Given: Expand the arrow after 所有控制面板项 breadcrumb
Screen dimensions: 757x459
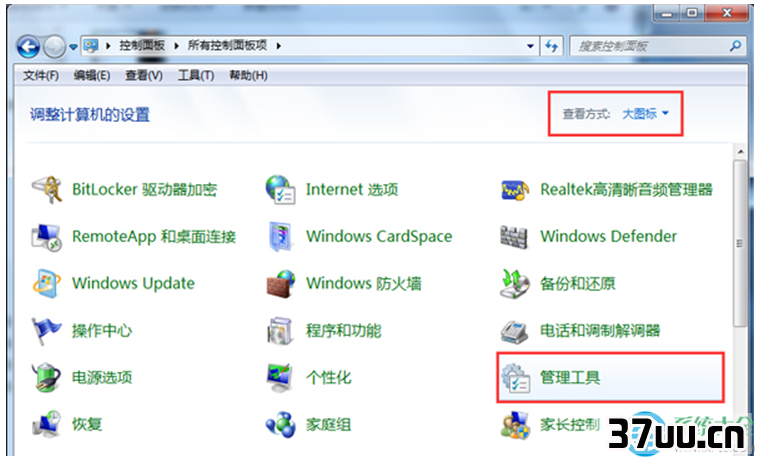Looking at the screenshot, I should pyautogui.click(x=279, y=46).
